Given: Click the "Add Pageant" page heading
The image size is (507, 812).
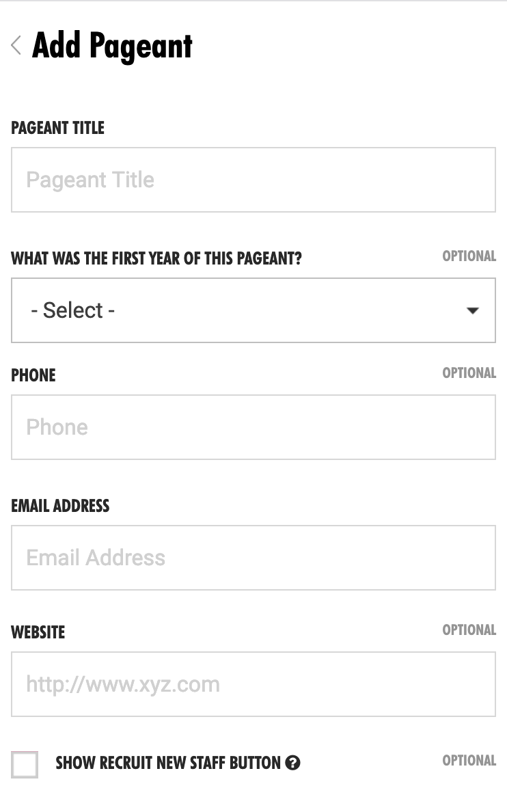Looking at the screenshot, I should click(x=112, y=46).
